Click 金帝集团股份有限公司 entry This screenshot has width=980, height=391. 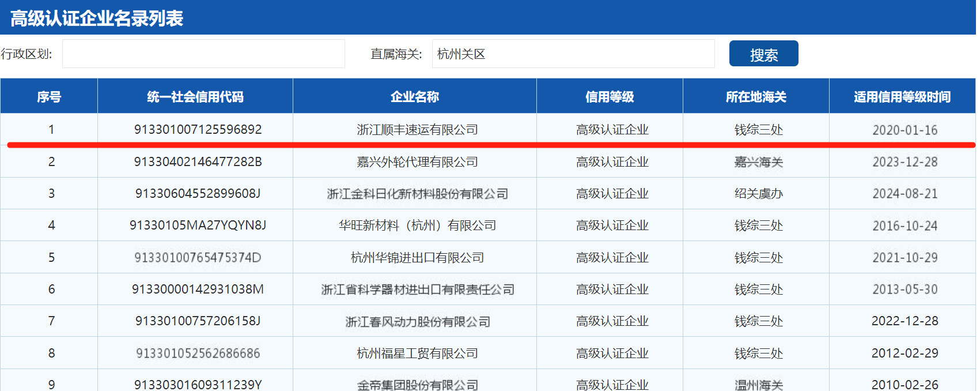(417, 384)
